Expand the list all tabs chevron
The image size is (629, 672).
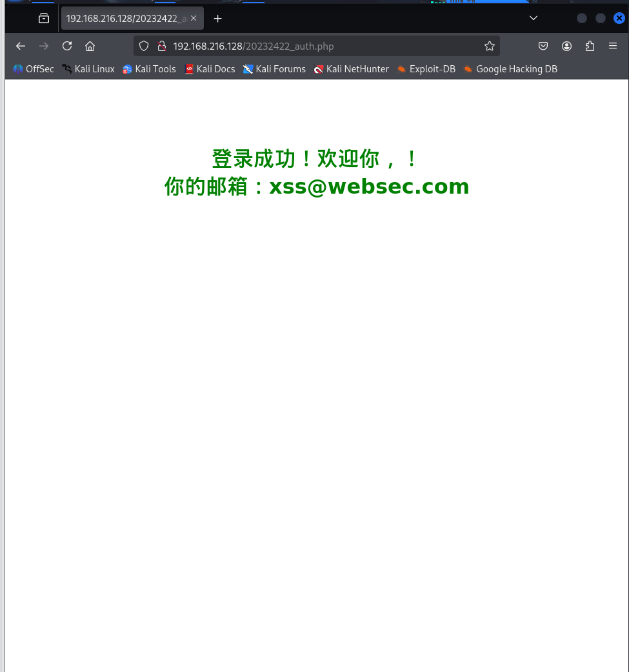(x=533, y=18)
